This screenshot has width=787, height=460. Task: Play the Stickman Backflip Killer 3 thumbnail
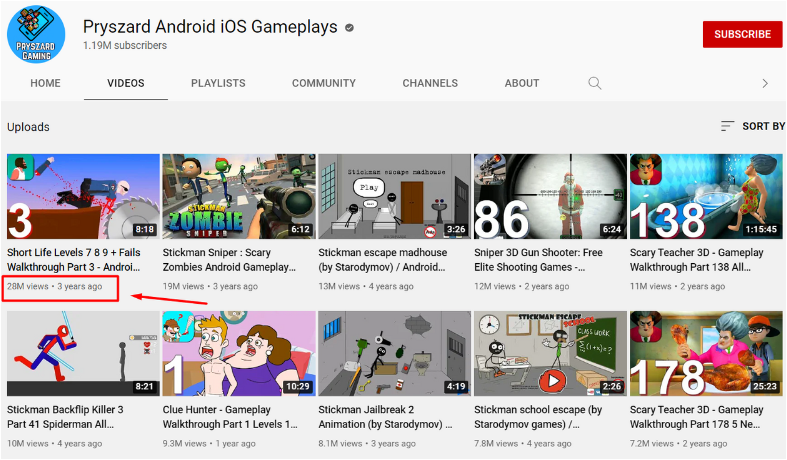click(83, 354)
